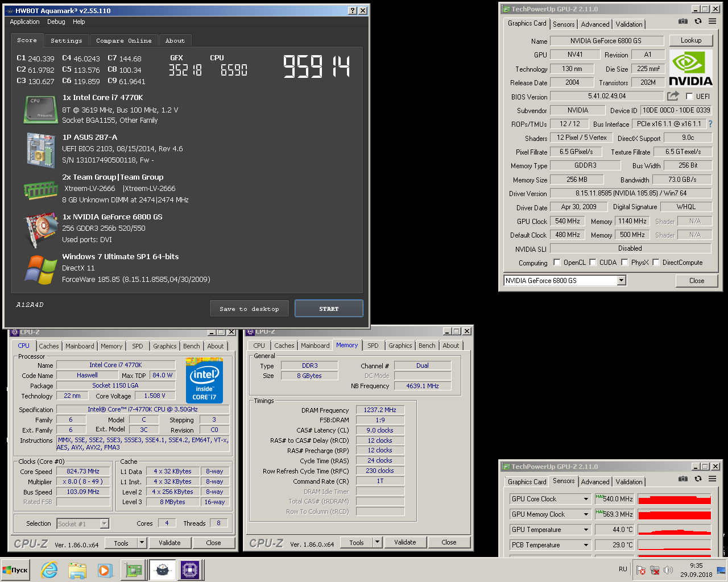Switch to Advanced tab in top GPU-Z window
This screenshot has width=728, height=582.
coord(595,24)
